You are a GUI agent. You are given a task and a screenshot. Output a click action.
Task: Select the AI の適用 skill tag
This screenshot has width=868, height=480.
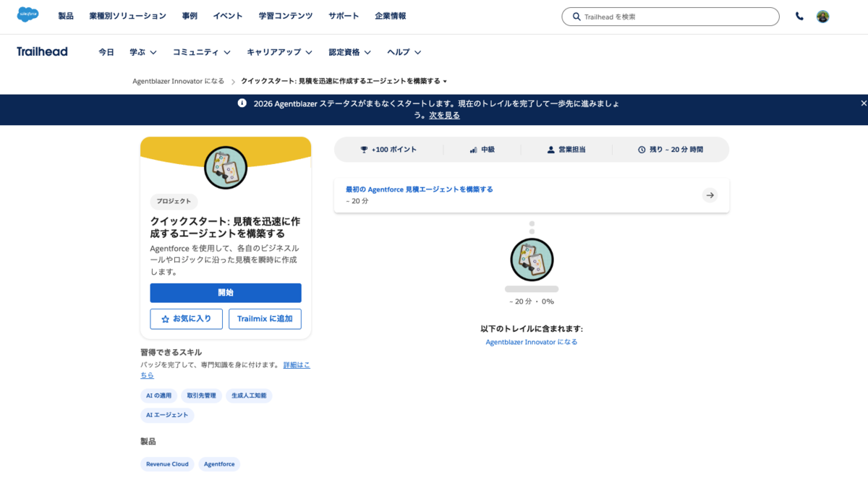tap(159, 395)
